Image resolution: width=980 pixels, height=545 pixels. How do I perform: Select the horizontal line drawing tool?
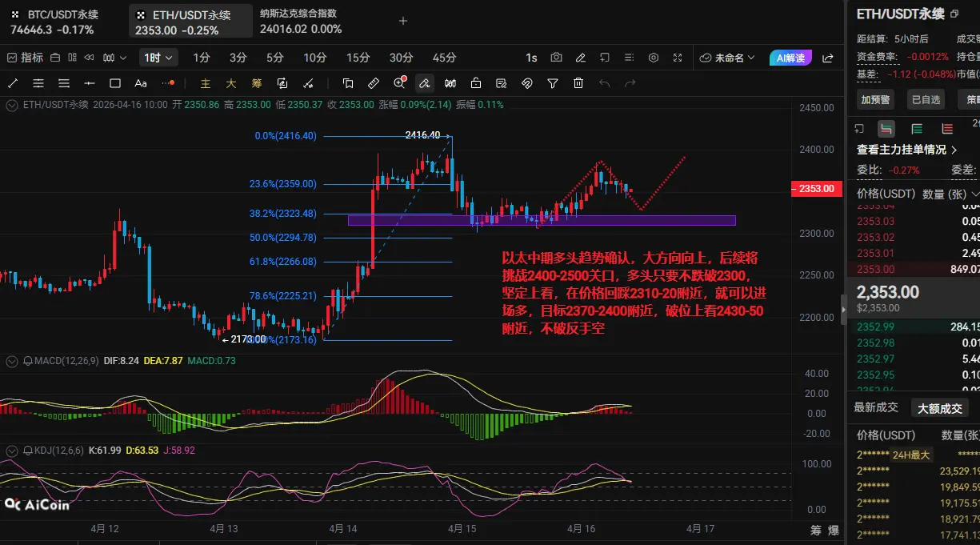click(90, 83)
